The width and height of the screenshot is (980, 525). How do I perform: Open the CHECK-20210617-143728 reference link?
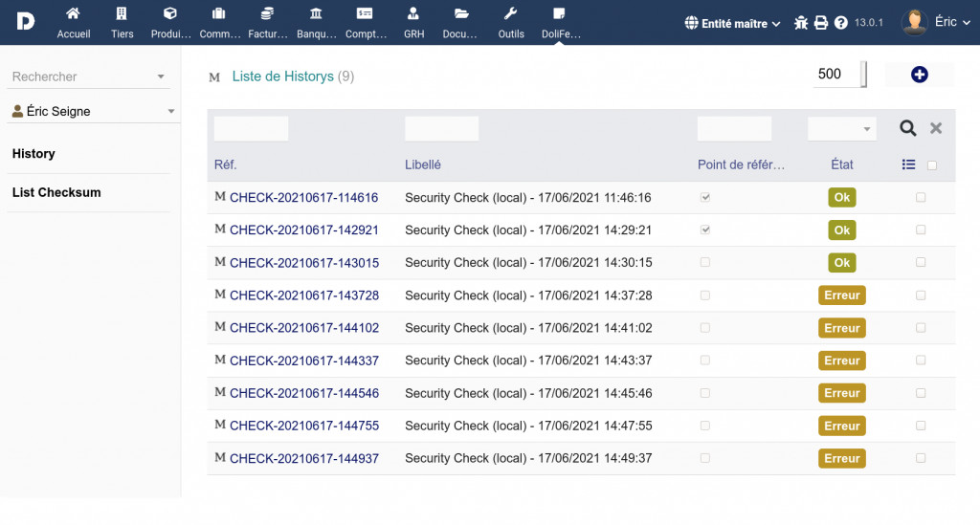pos(303,295)
